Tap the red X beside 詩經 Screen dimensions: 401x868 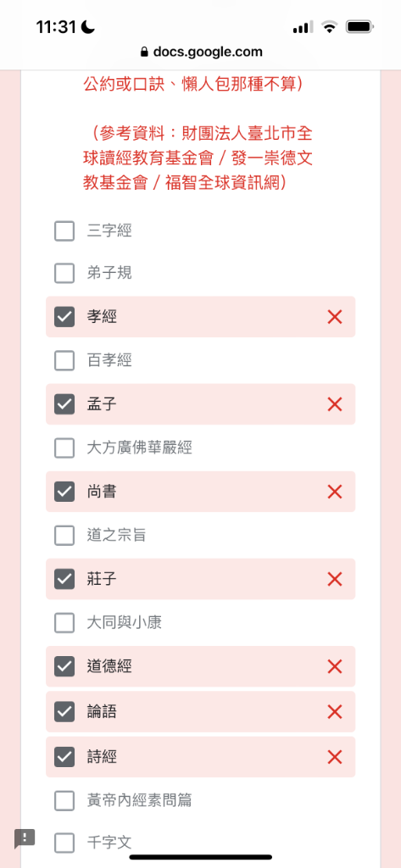tap(335, 757)
